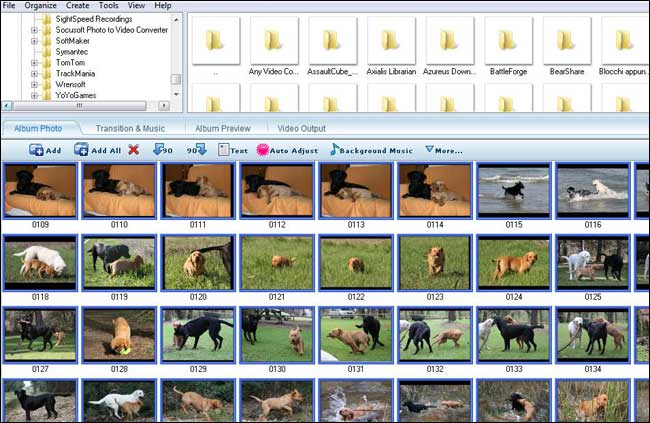Click the Background Music note icon
The height and width of the screenshot is (423, 650).
click(x=334, y=149)
